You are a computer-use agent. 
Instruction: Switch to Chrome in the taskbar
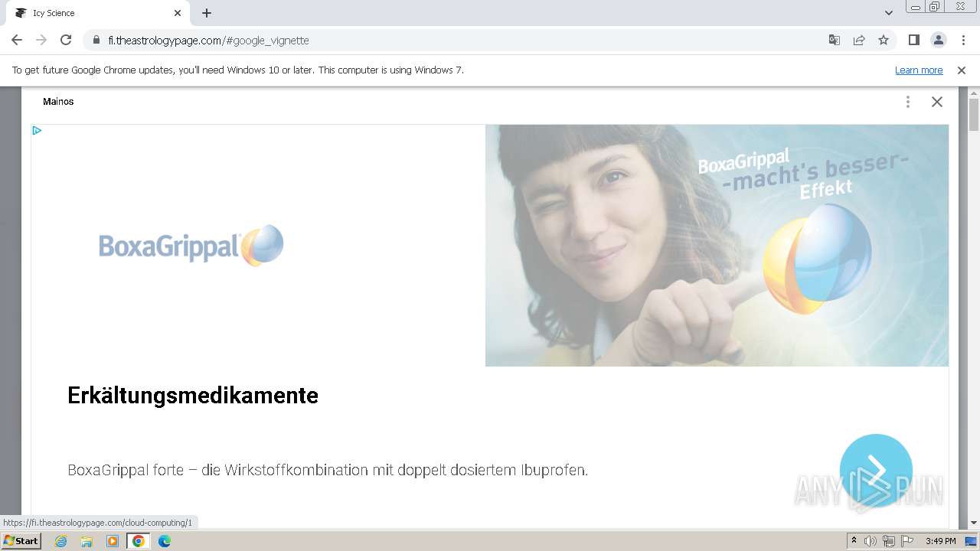[x=139, y=541]
